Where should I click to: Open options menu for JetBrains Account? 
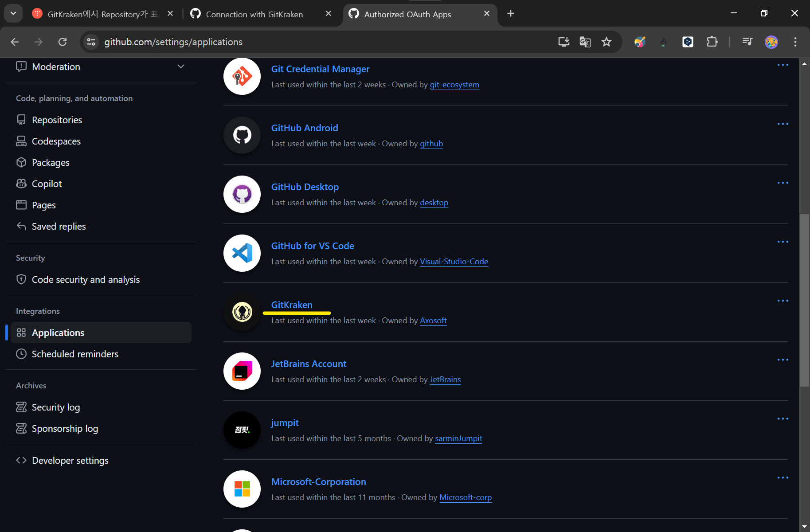point(783,360)
